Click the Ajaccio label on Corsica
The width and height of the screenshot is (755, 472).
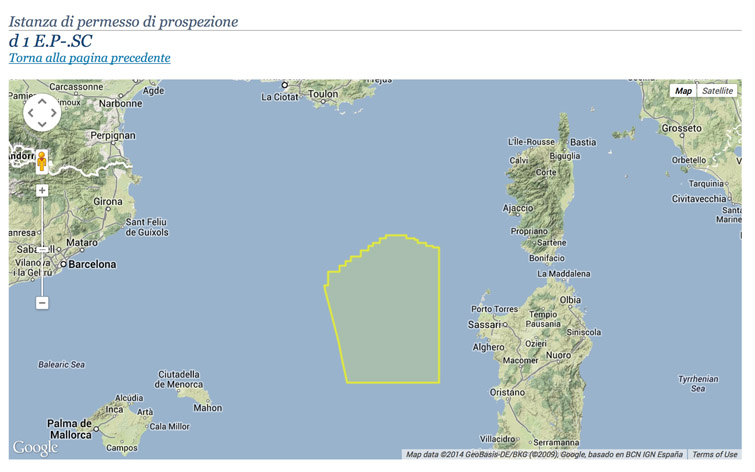point(517,209)
